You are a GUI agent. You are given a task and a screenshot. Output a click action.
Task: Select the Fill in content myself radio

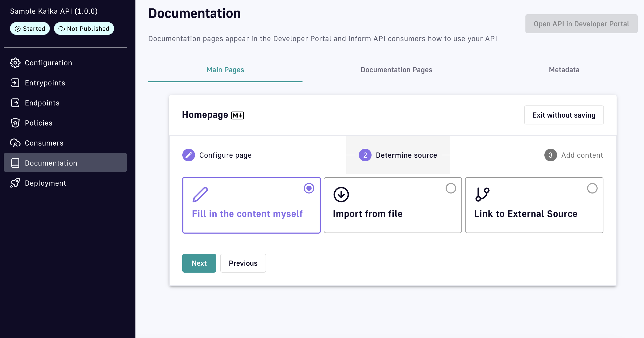point(309,188)
